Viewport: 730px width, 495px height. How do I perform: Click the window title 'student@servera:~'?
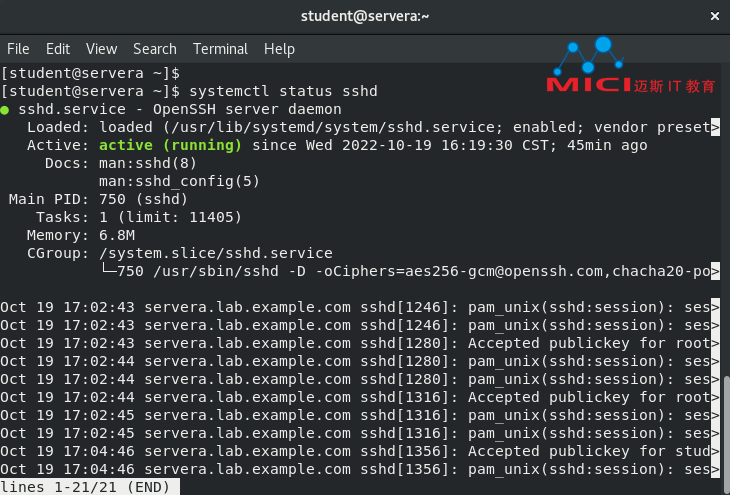pos(365,16)
